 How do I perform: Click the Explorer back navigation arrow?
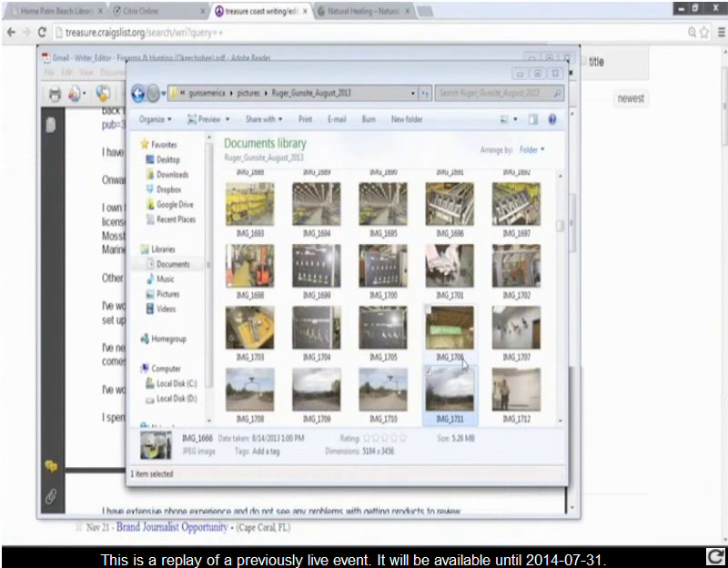click(x=138, y=94)
